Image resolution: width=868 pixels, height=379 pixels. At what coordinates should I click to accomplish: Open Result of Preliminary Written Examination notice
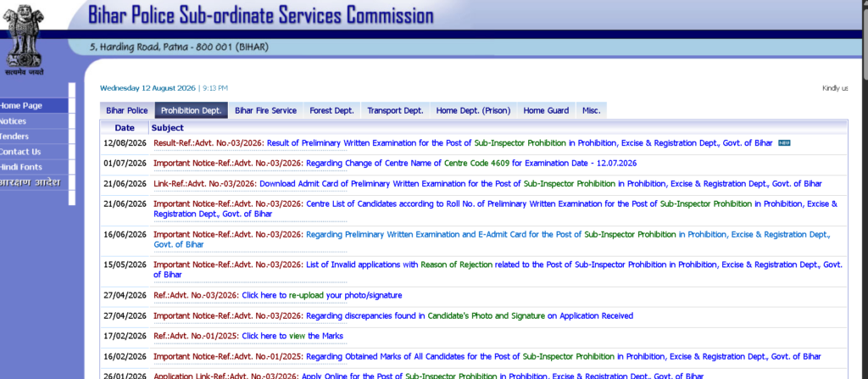click(x=463, y=143)
